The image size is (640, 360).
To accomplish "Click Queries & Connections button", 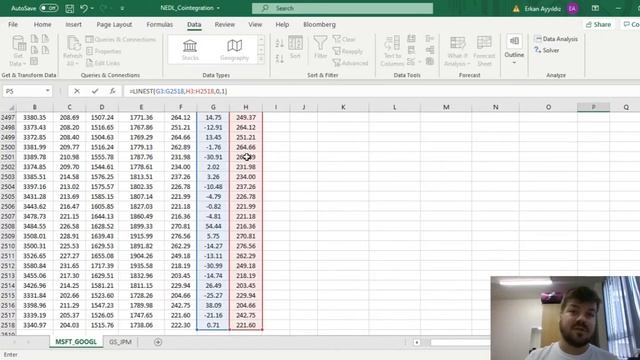I will [x=121, y=40].
